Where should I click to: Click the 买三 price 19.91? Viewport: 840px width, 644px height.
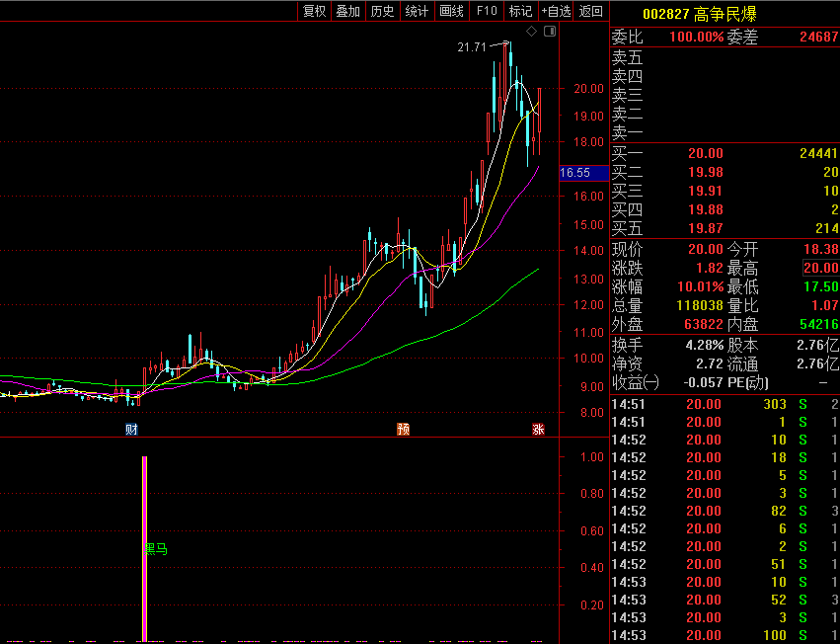pos(706,191)
